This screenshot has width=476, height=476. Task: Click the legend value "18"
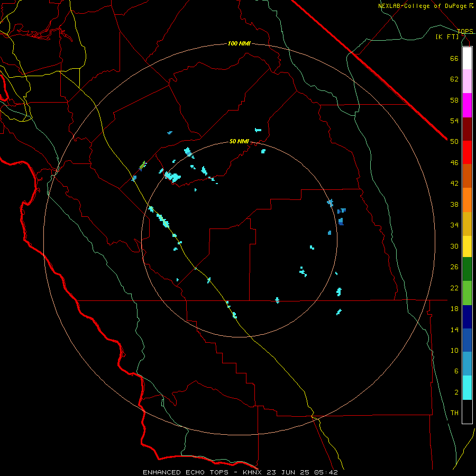(x=454, y=309)
